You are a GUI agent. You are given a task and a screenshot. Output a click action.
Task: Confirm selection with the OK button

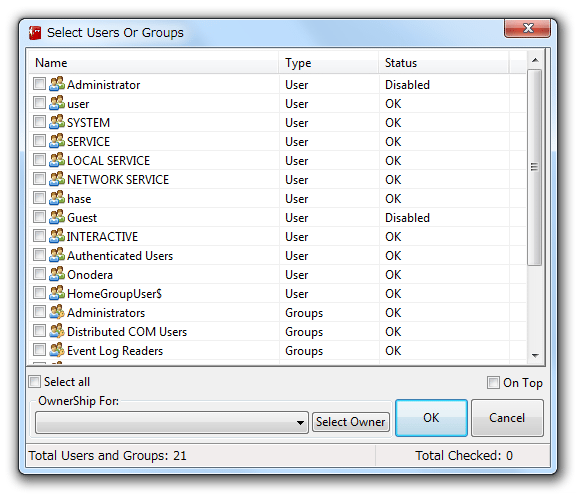coord(431,418)
